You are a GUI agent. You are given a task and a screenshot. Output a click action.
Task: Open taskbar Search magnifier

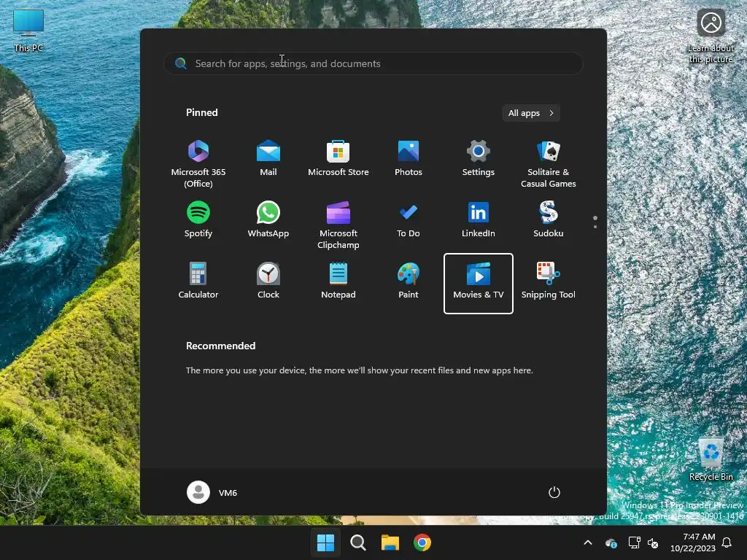tap(357, 542)
